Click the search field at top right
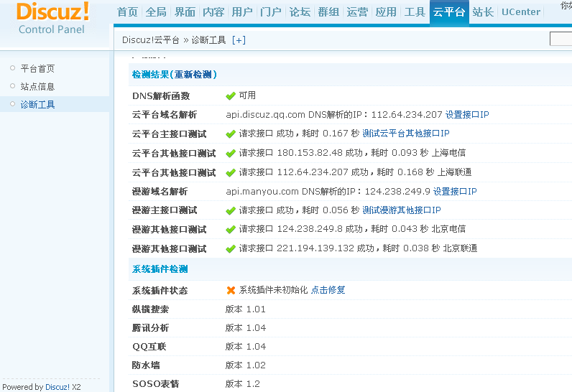This screenshot has width=572, height=392. 561,39
